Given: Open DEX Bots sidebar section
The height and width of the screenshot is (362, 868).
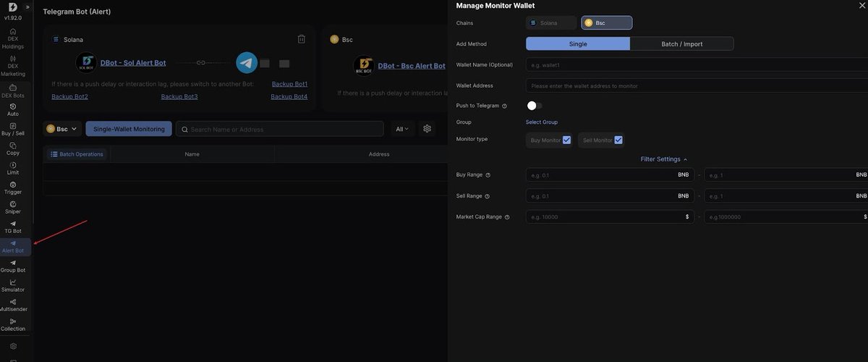Looking at the screenshot, I should 13,91.
